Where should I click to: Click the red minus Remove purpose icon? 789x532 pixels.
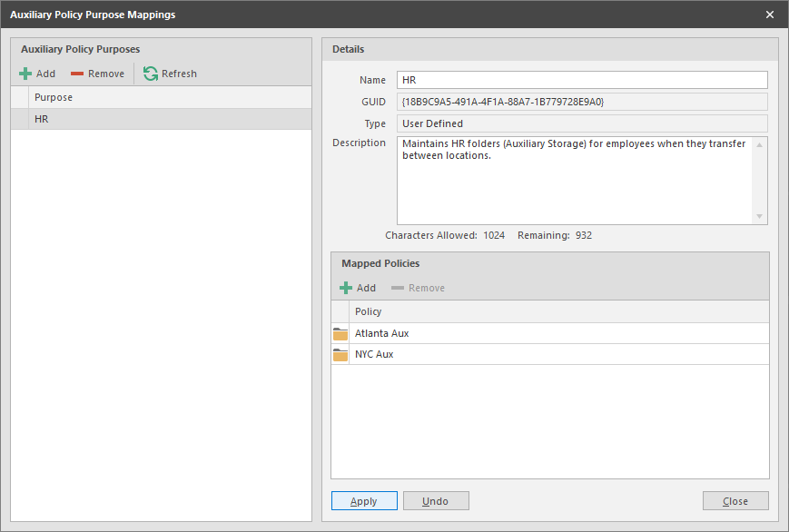point(77,74)
